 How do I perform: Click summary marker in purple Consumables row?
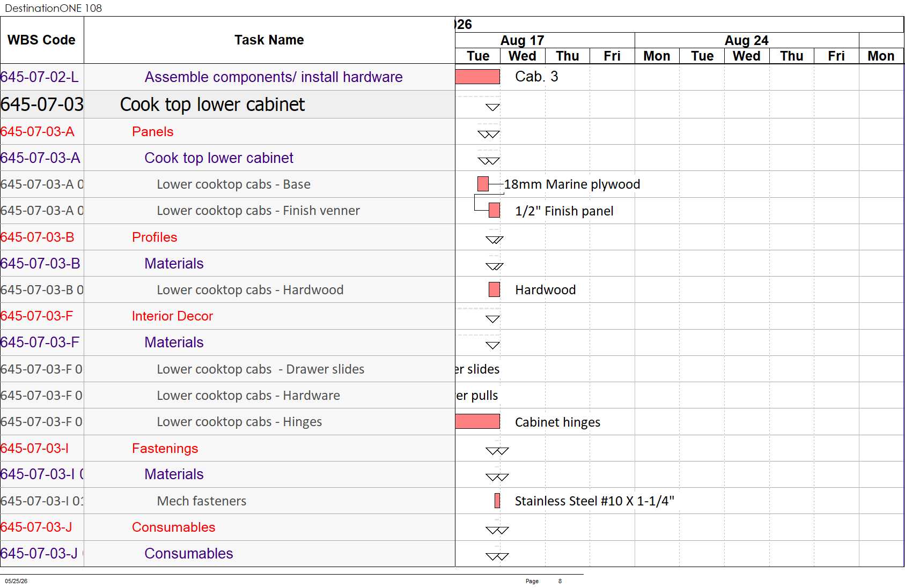497,556
